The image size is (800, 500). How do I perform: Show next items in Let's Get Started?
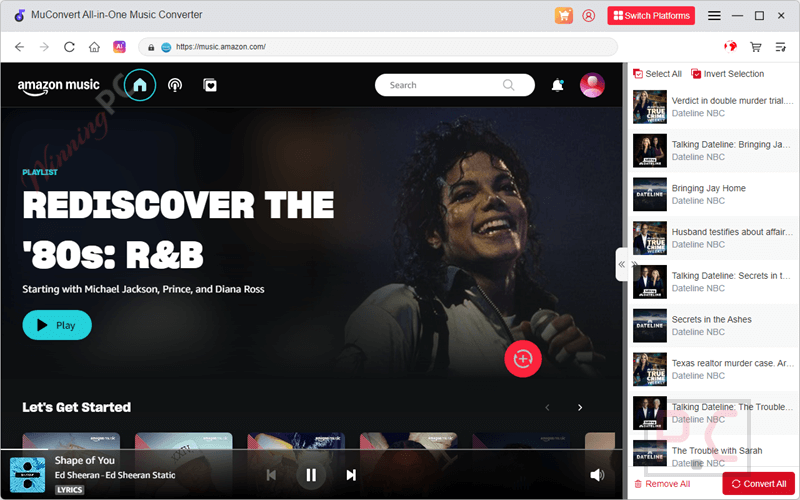click(580, 407)
